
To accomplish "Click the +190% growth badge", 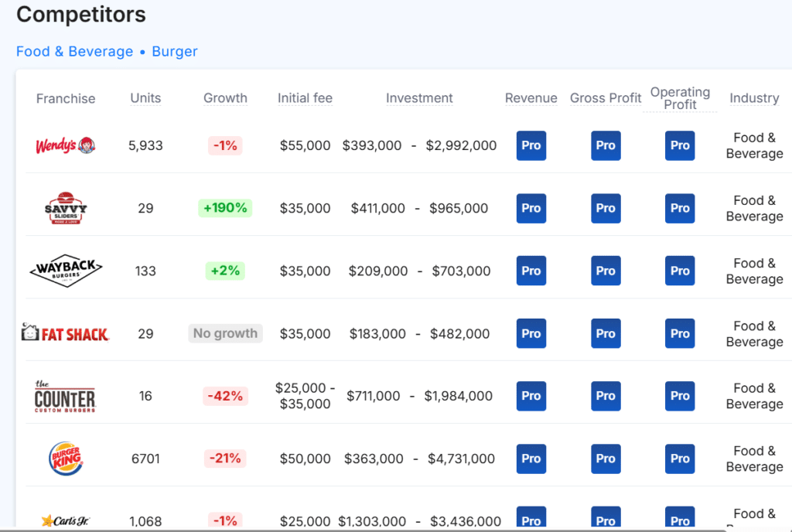I will [x=225, y=208].
